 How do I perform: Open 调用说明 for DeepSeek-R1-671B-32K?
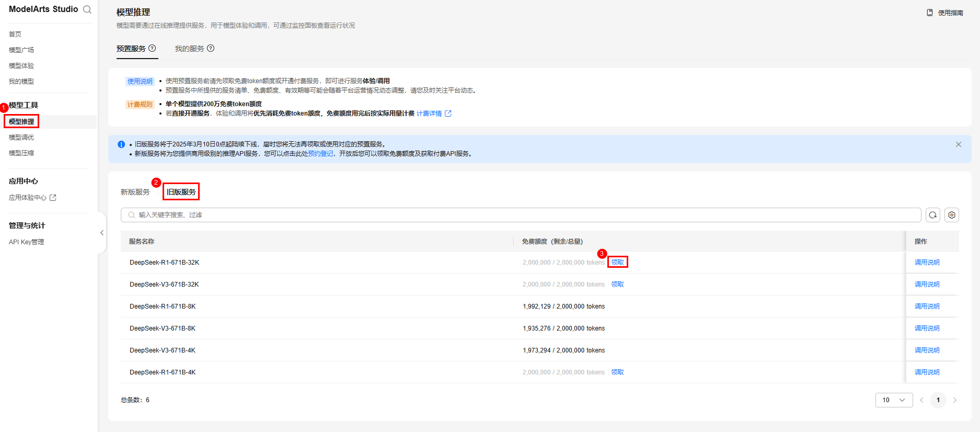927,263
